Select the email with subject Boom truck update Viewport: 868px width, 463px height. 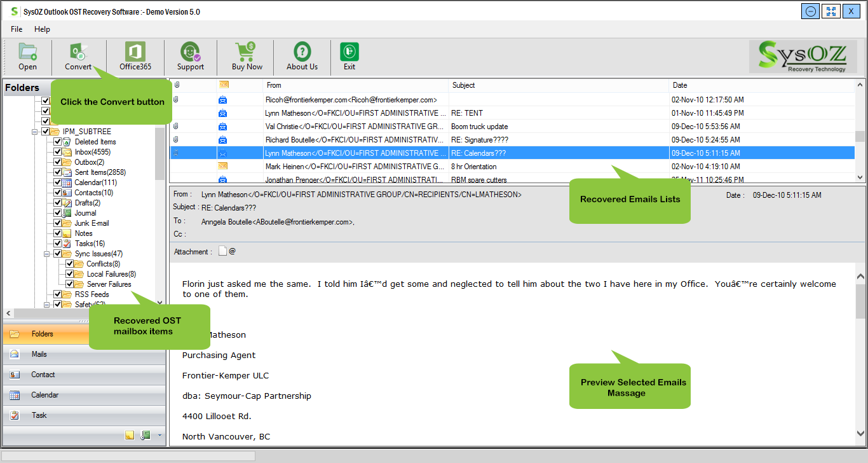[479, 127]
